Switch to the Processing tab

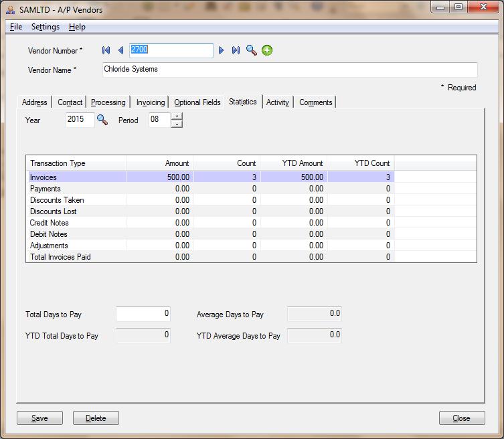(x=108, y=102)
